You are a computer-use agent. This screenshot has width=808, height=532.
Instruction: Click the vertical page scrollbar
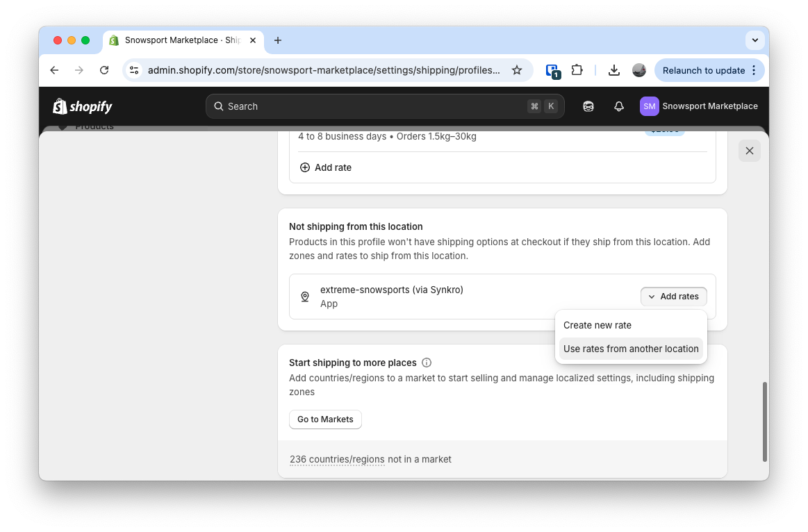[x=764, y=421]
